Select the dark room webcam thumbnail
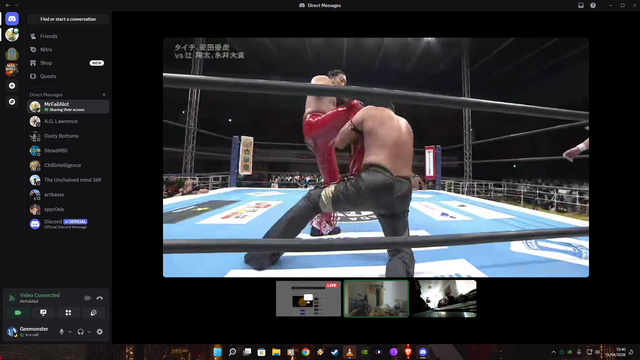This screenshot has height=360, width=640. 444,298
